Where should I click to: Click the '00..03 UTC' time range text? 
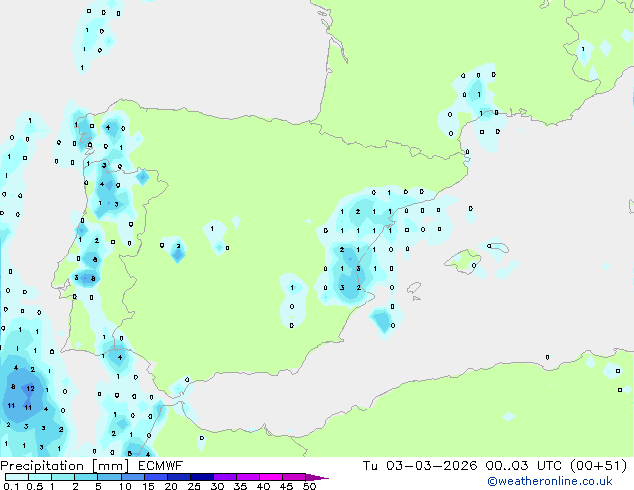pos(524,466)
